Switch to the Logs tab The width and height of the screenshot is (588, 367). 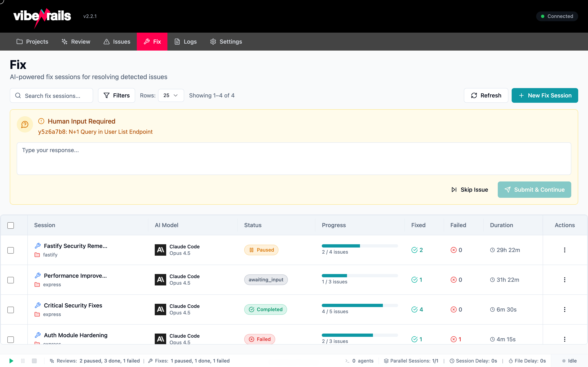coord(185,42)
